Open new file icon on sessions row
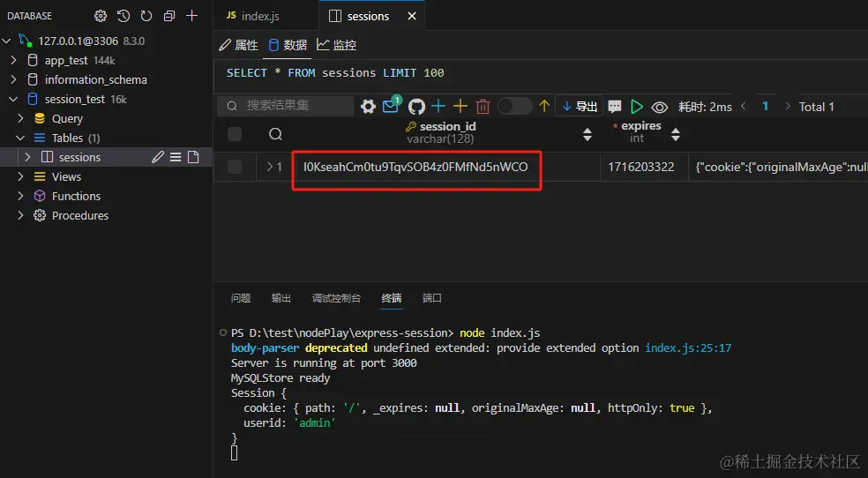Screen dimensions: 868x478 pyautogui.click(x=193, y=157)
